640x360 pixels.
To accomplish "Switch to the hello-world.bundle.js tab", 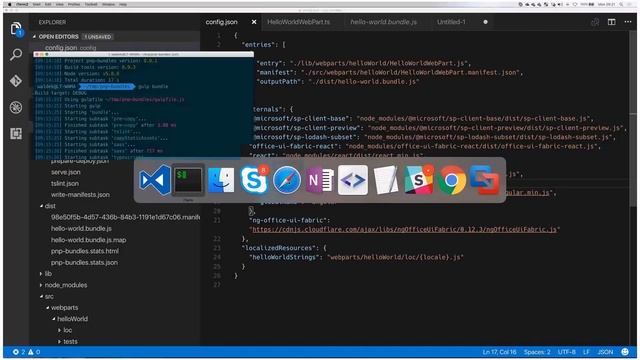I will tap(384, 22).
